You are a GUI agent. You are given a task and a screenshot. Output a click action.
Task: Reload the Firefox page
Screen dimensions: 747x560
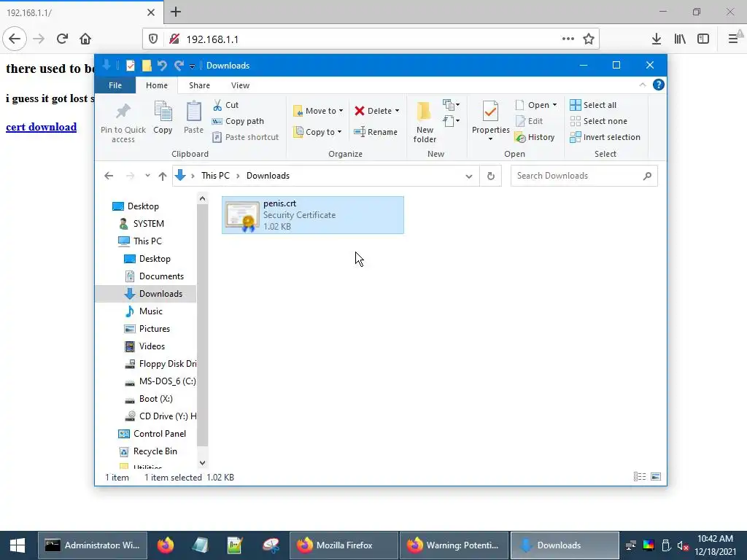point(62,39)
